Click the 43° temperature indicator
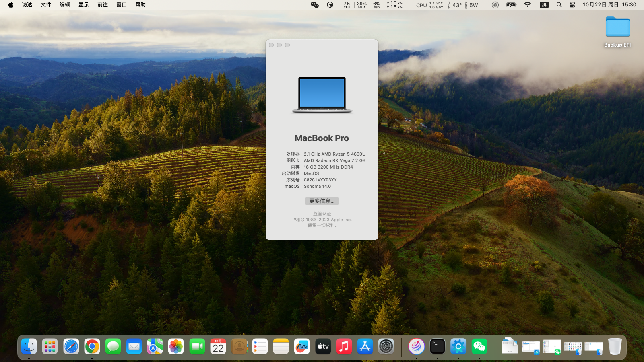Screen dimensions: 644x362 coord(455,5)
